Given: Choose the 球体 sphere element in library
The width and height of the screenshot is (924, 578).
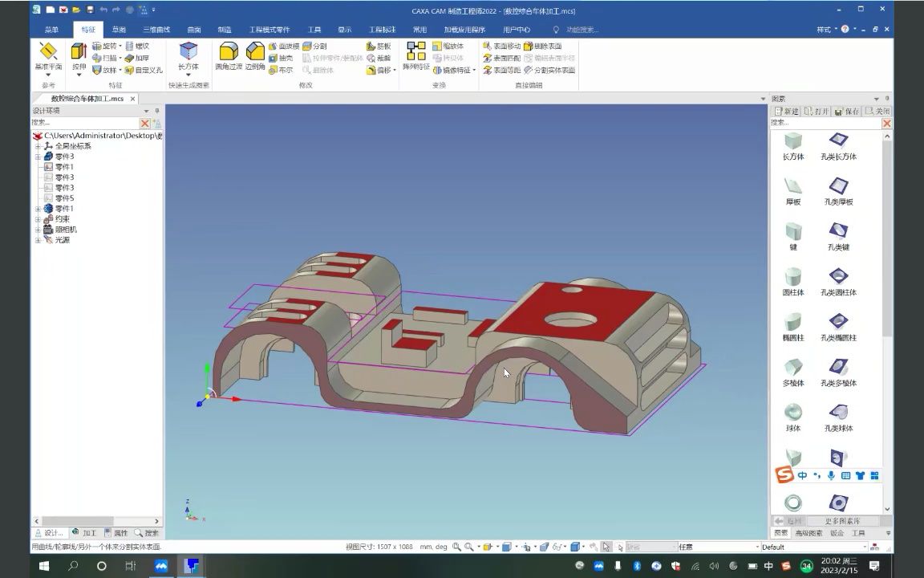Looking at the screenshot, I should 793,417.
